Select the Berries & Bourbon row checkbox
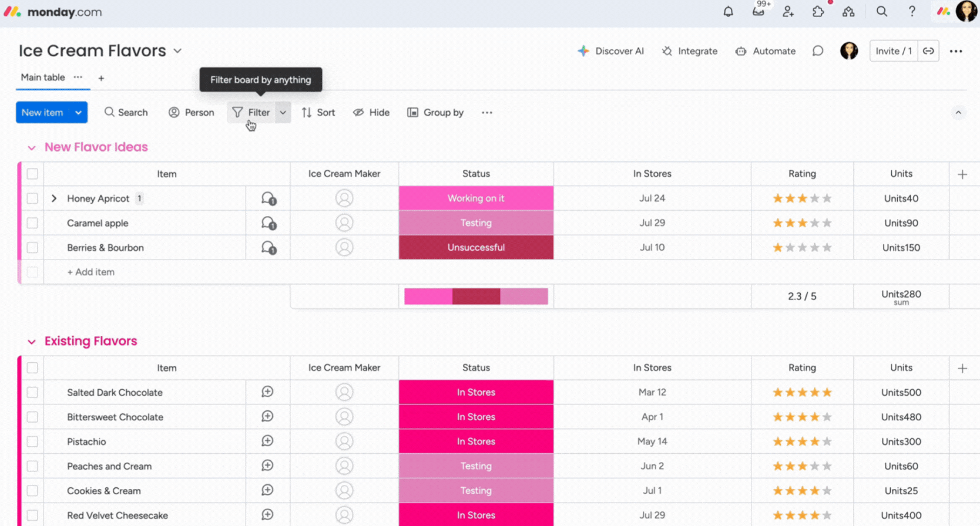980x526 pixels. 32,248
